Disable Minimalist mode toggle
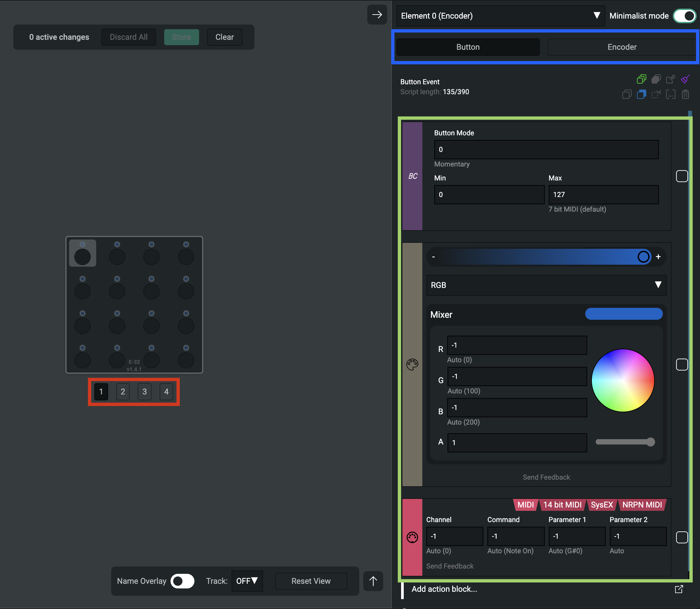Screen dimensions: 700x609 pyautogui.click(x=684, y=16)
